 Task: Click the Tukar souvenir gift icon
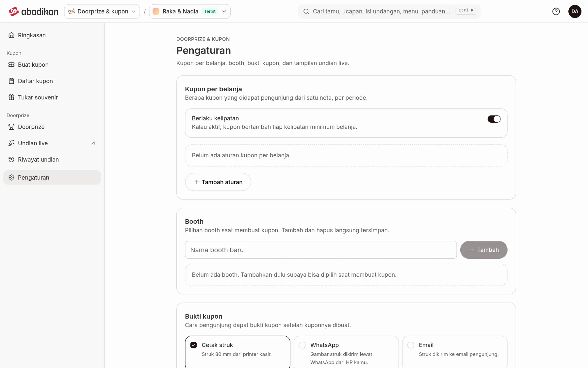pyautogui.click(x=11, y=97)
